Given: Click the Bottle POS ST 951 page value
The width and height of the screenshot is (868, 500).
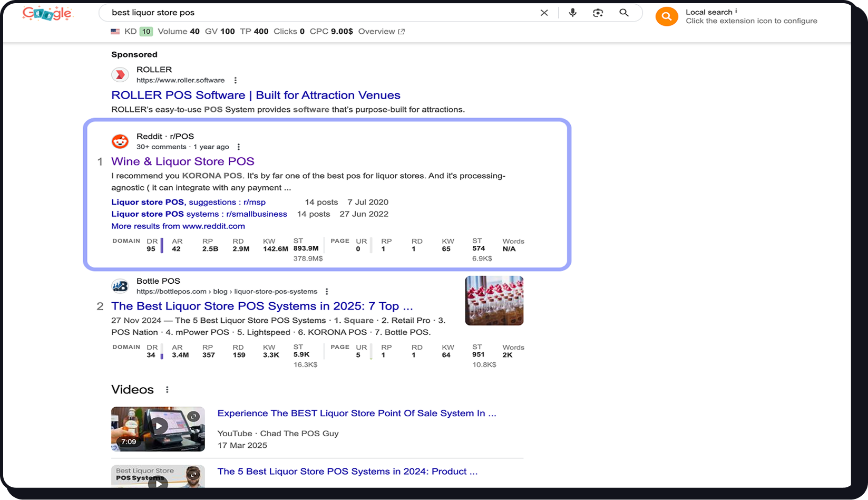Looking at the screenshot, I should [x=479, y=354].
